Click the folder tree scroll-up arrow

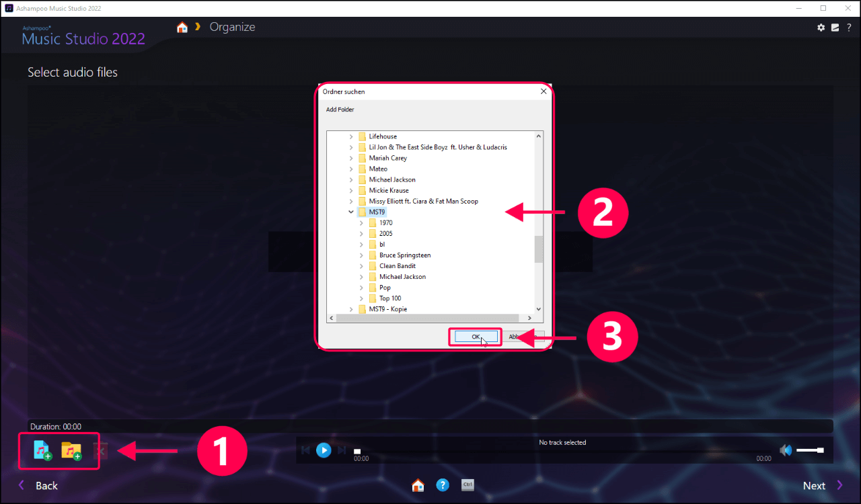(538, 136)
